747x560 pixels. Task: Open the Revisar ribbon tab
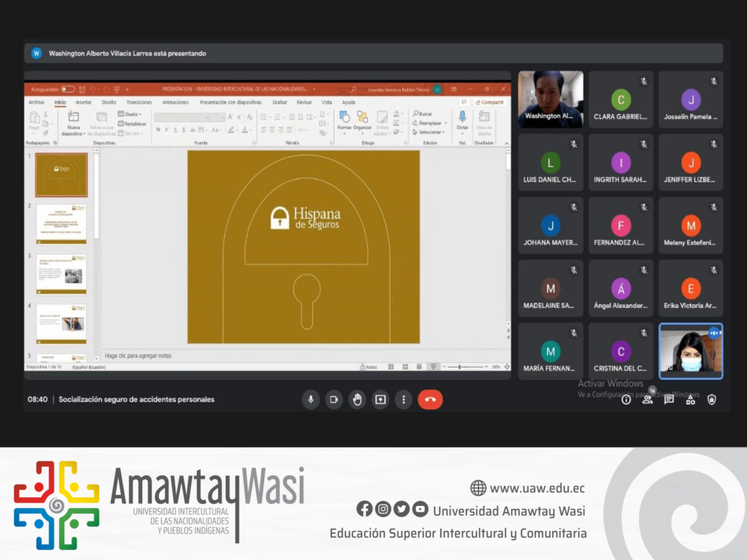(x=304, y=102)
